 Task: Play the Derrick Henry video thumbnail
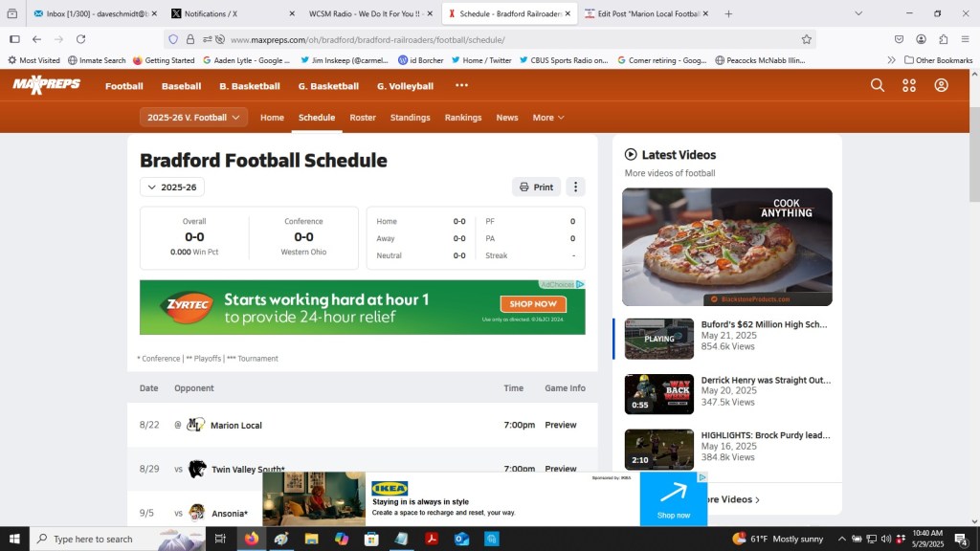(x=658, y=394)
